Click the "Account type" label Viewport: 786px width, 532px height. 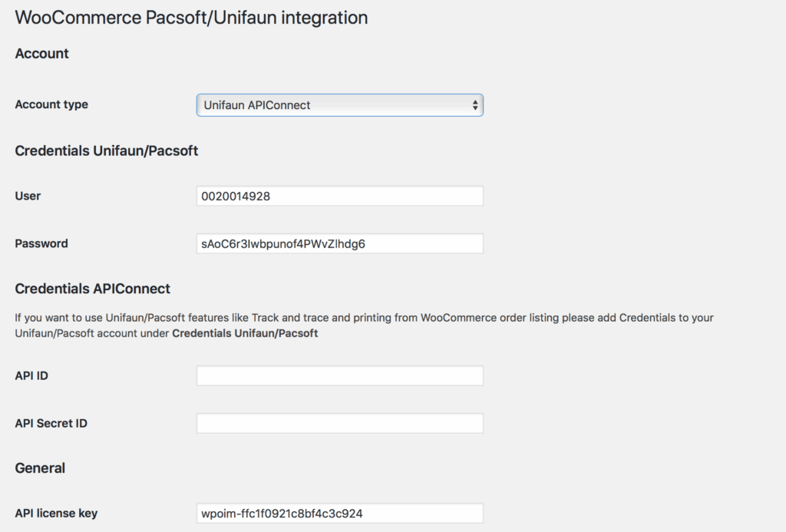click(51, 104)
